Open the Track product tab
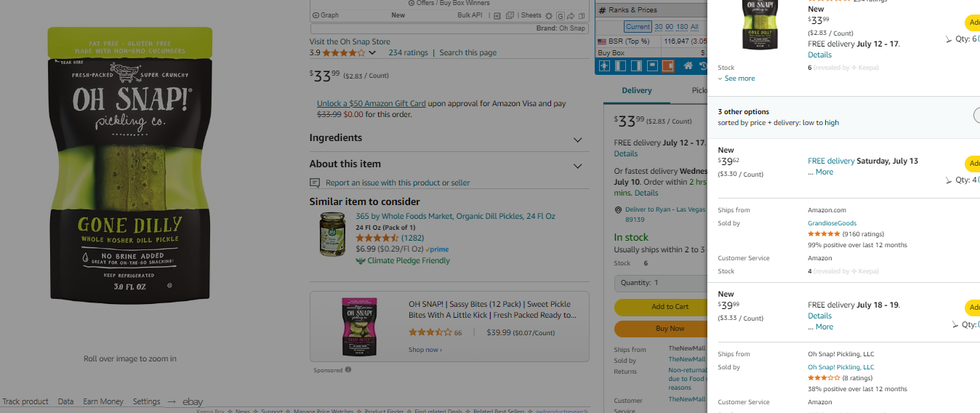This screenshot has height=413, width=980. (25, 401)
